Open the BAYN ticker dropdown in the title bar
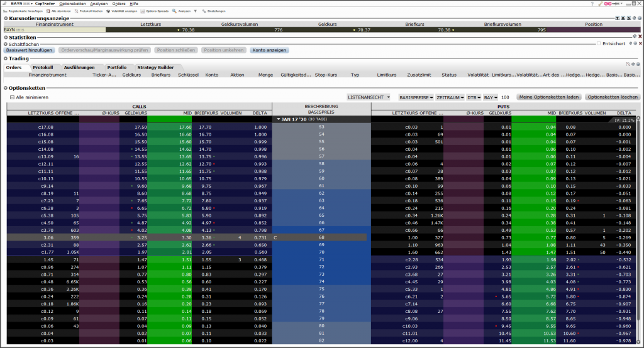The height and width of the screenshot is (348, 644). (31, 4)
